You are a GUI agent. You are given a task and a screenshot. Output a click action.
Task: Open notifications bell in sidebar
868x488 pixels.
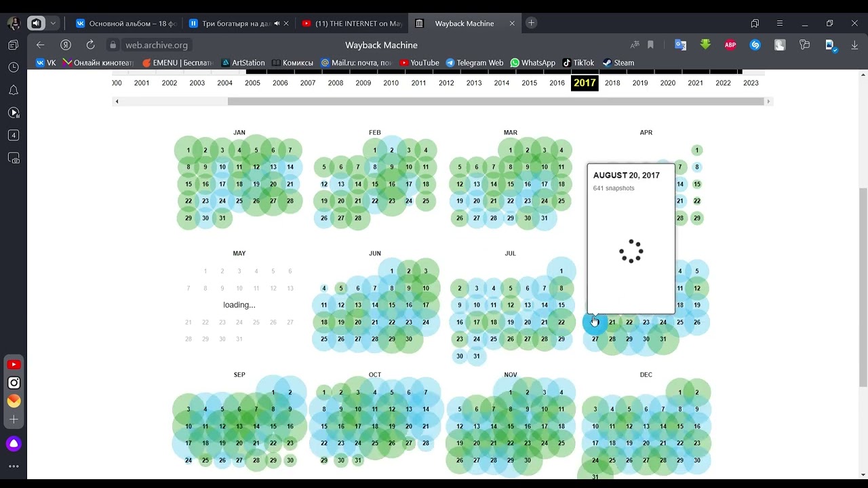14,90
